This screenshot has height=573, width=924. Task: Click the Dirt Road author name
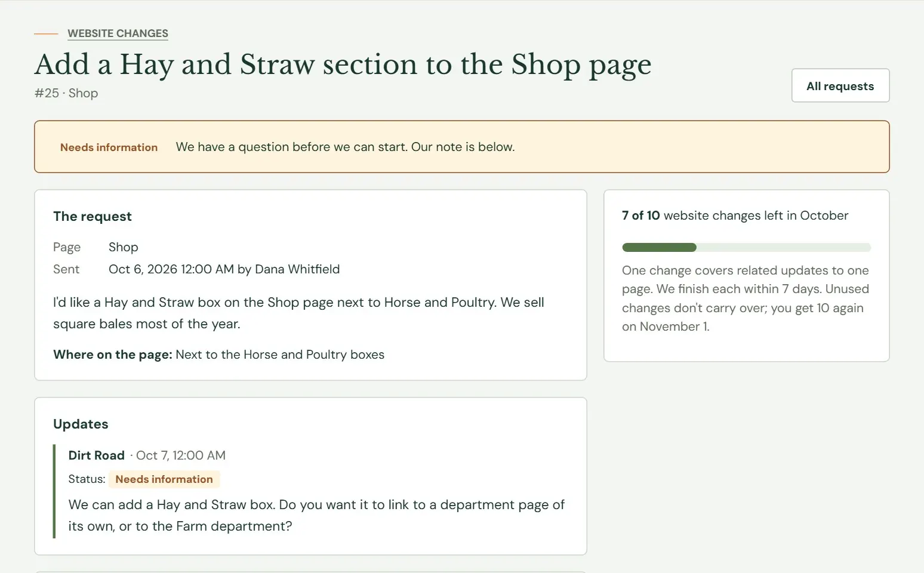pos(97,455)
